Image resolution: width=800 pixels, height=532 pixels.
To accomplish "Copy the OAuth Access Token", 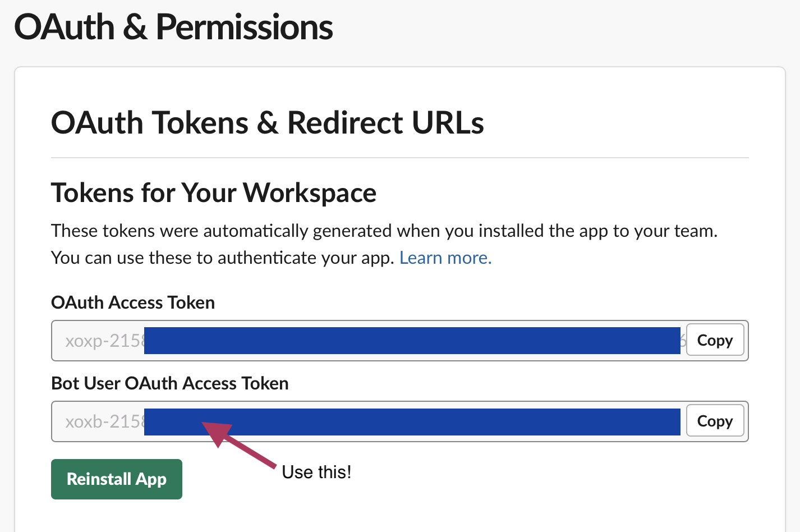I will click(x=715, y=340).
